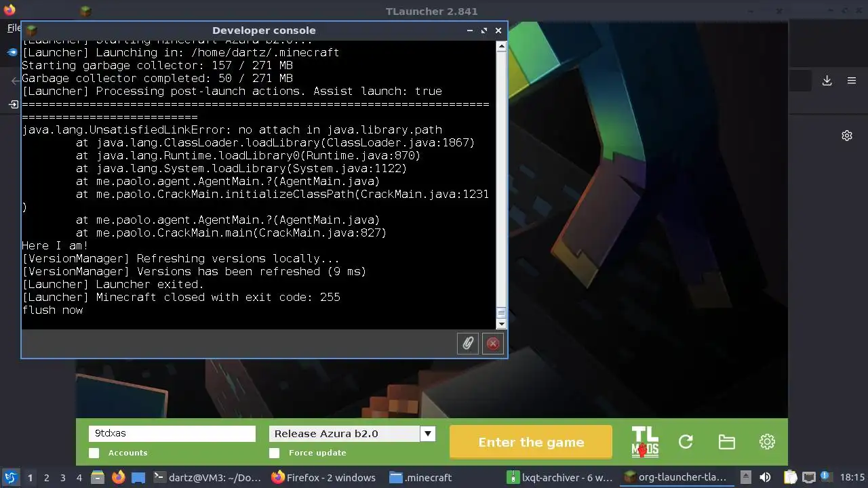
Task: Switch to lxqt-archiver taskbar entry
Action: (x=561, y=477)
